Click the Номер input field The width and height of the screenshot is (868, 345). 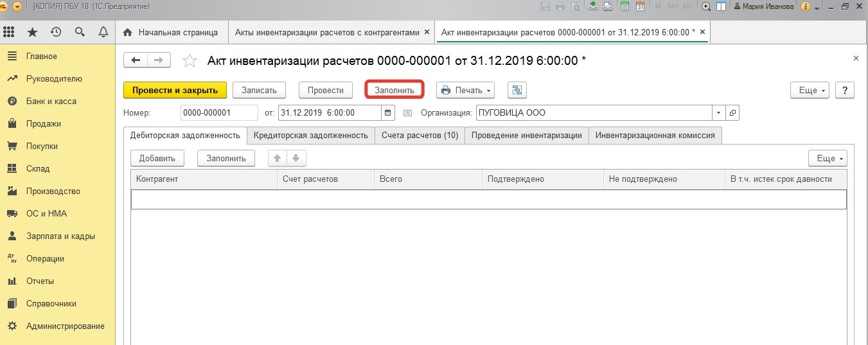coord(219,113)
